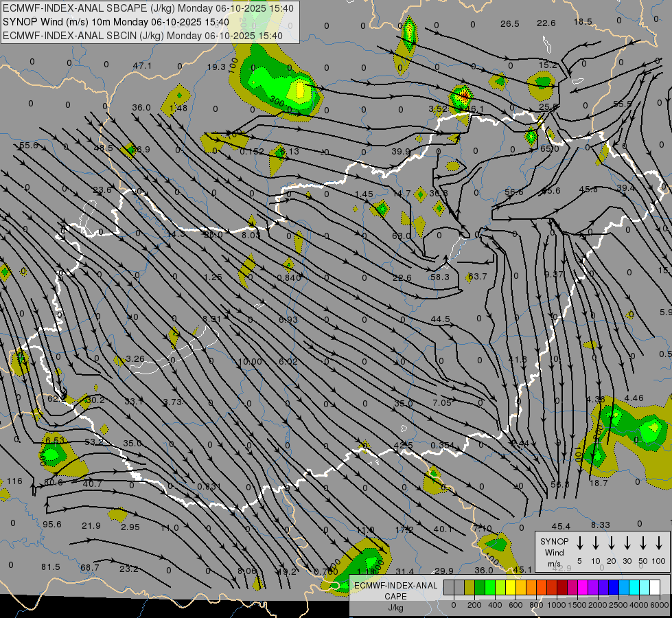Image resolution: width=672 pixels, height=618 pixels.
Task: Click the 81.5 value on the map
Action: [51, 567]
